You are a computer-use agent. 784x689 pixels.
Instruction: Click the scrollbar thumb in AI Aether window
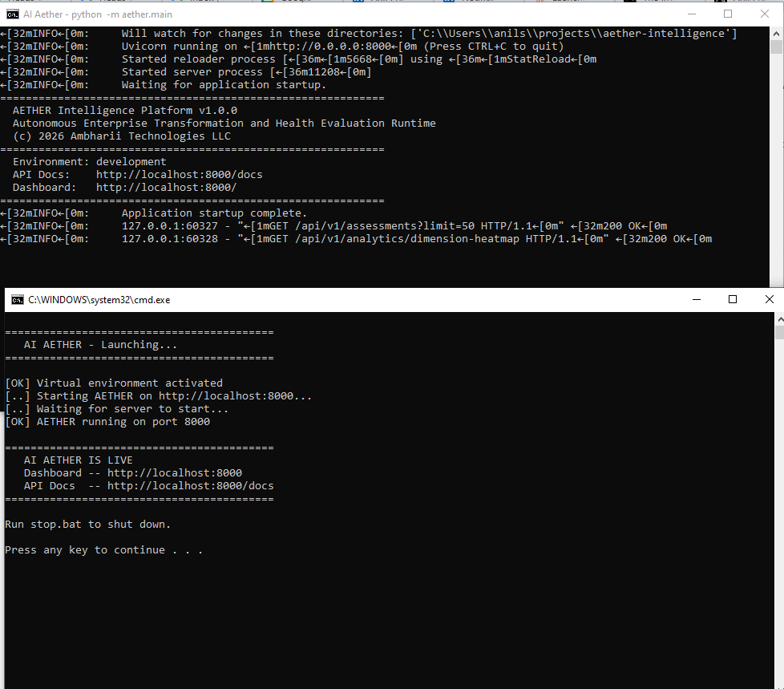coord(776,47)
